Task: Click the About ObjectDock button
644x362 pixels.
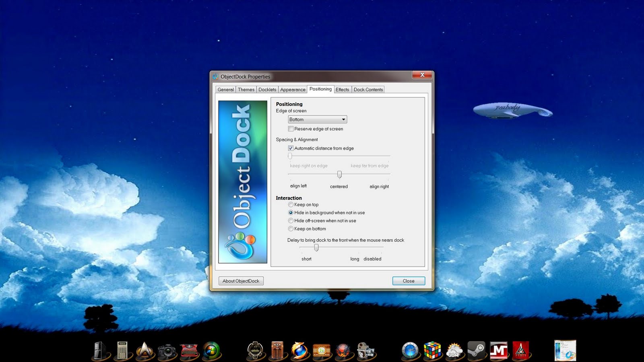Action: [x=241, y=281]
